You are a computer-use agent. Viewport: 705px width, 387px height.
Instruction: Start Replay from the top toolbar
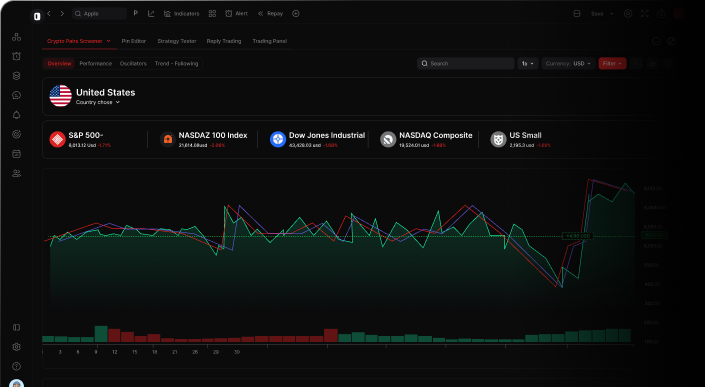pyautogui.click(x=270, y=13)
